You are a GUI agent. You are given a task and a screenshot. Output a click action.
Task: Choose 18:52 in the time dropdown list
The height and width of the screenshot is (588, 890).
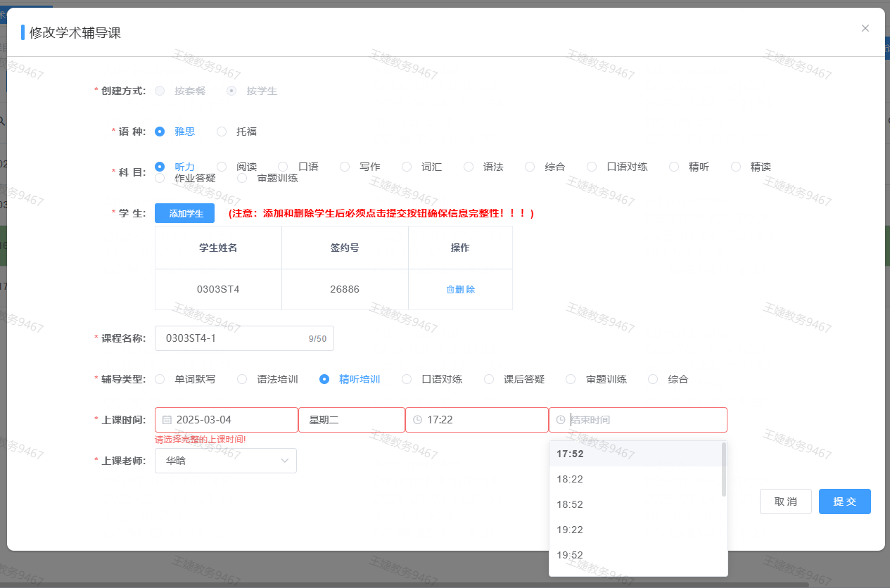[570, 504]
